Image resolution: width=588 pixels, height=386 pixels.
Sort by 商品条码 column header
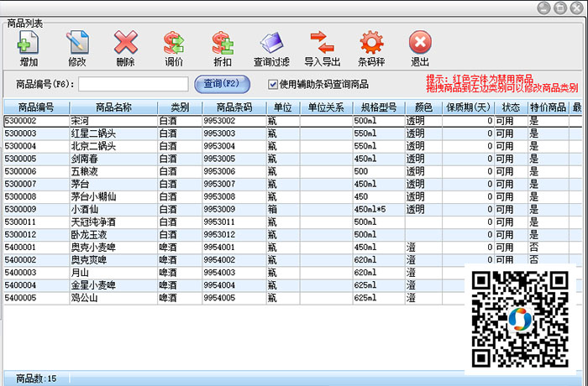tap(234, 107)
